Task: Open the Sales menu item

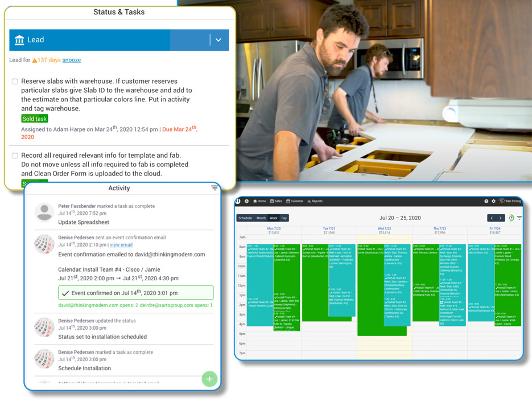Action: 276,201
